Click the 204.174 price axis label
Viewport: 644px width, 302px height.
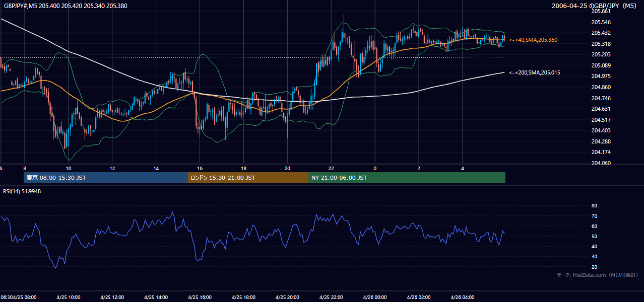[x=601, y=152]
